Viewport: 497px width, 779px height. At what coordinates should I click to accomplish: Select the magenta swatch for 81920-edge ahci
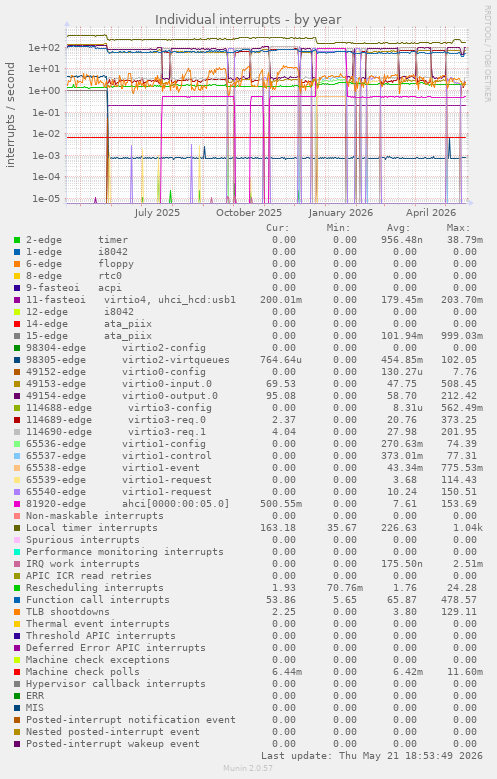click(x=17, y=504)
